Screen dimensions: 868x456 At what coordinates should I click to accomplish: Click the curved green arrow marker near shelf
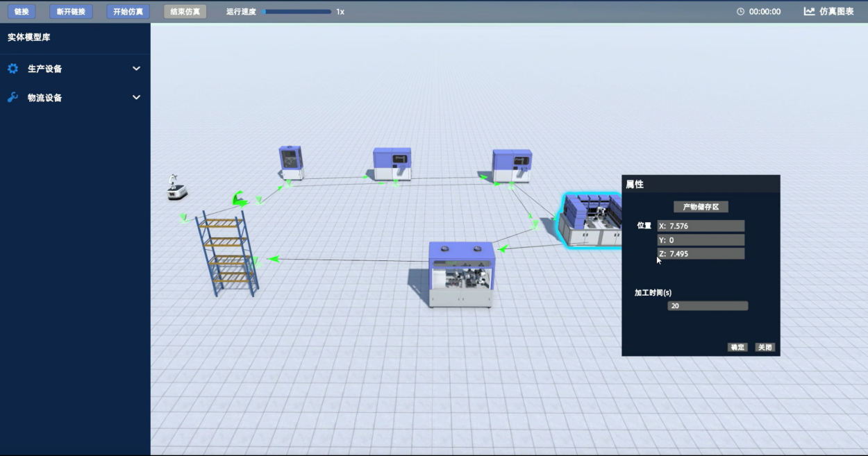click(240, 200)
